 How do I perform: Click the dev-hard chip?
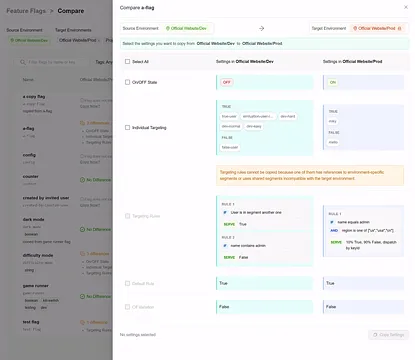click(288, 116)
